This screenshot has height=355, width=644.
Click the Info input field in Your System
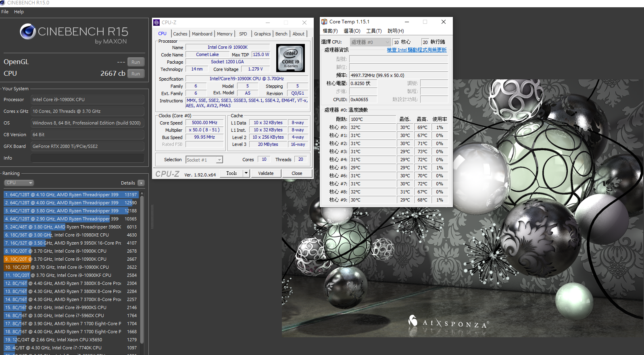[88, 158]
